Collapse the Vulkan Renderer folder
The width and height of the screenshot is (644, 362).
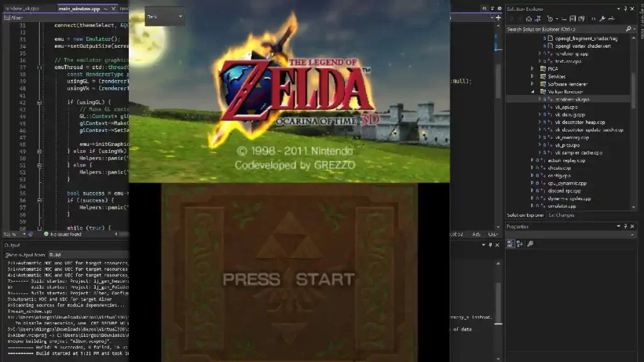(532, 92)
